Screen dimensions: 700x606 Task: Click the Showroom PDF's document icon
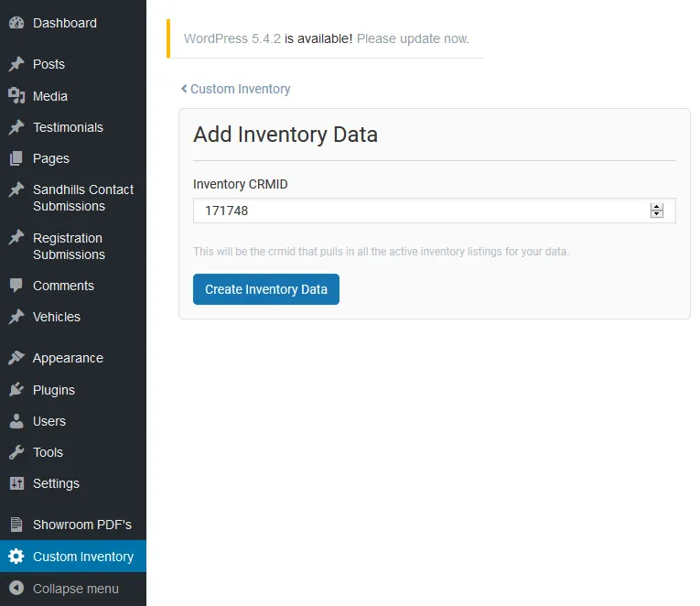(x=16, y=525)
